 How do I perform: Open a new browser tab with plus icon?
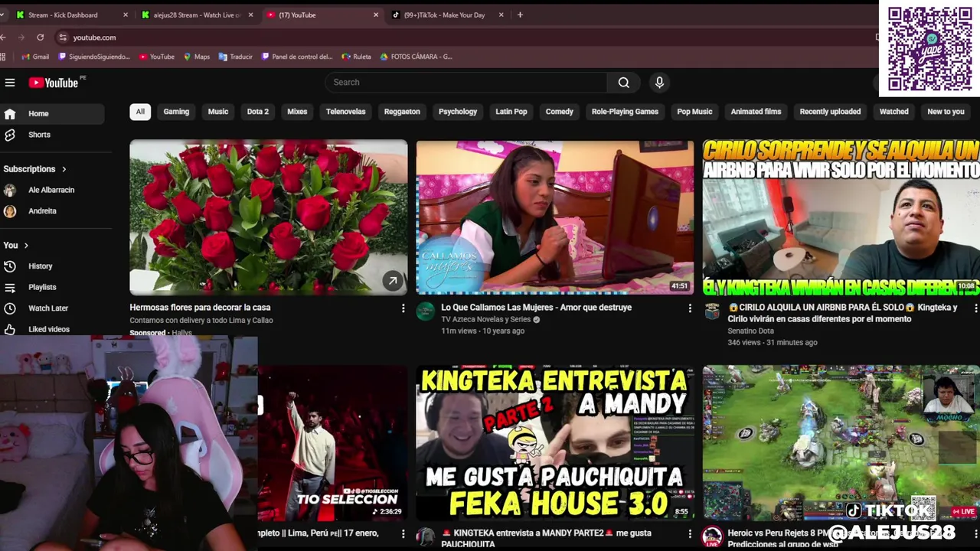[x=520, y=15]
